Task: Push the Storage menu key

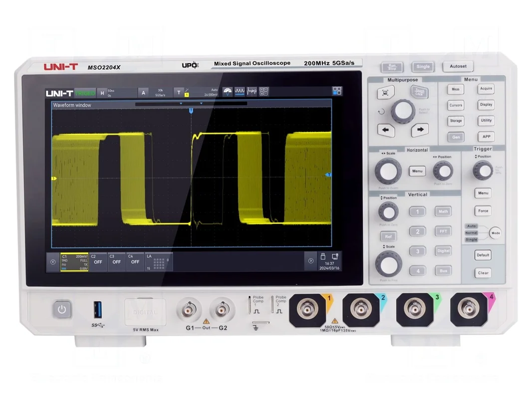Action: 456,121
